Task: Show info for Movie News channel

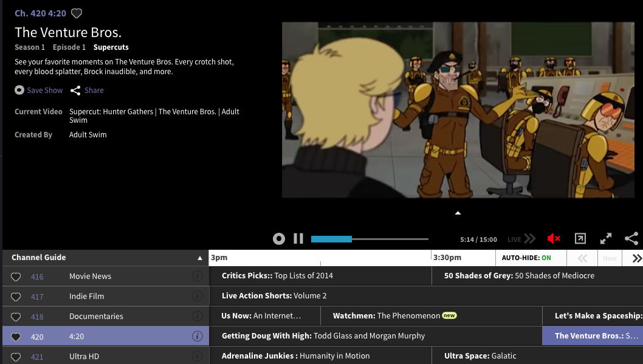Action: 198,276
